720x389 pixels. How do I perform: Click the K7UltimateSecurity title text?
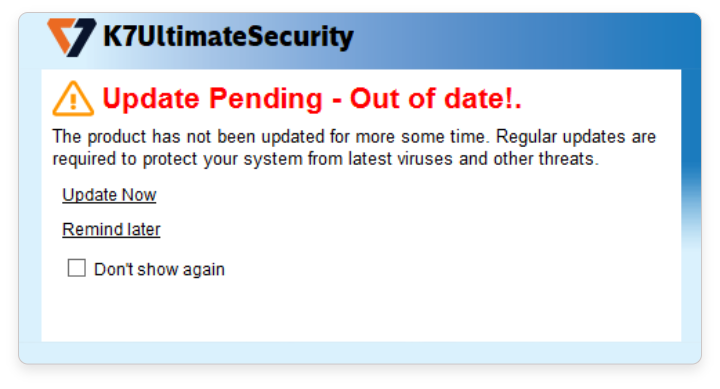point(228,37)
